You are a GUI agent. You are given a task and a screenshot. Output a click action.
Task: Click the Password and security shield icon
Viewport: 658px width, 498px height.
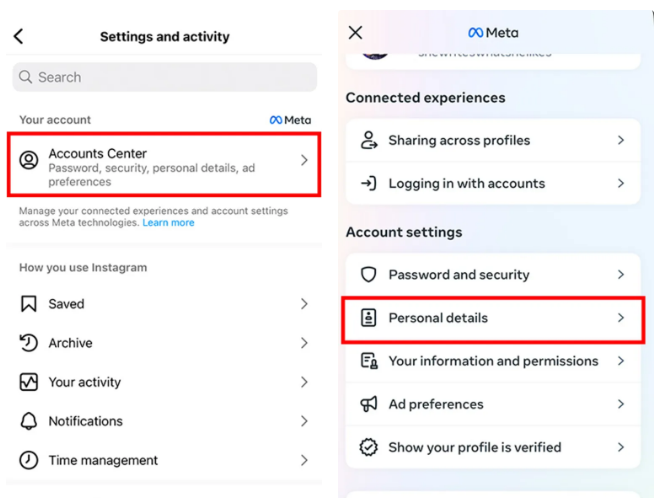pos(368,275)
